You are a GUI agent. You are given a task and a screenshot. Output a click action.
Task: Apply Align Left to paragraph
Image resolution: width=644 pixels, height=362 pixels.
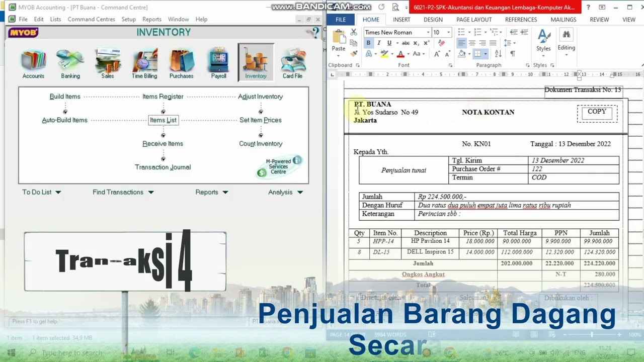click(x=461, y=43)
